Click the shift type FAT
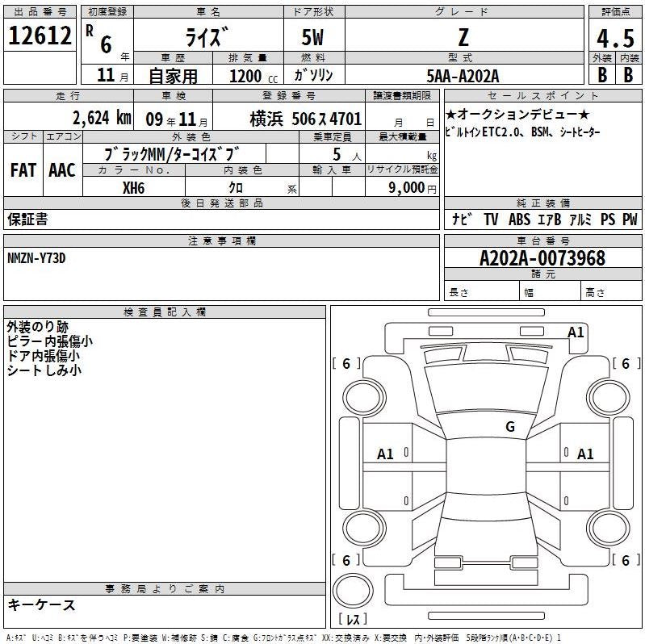The height and width of the screenshot is (644, 645). (x=23, y=169)
